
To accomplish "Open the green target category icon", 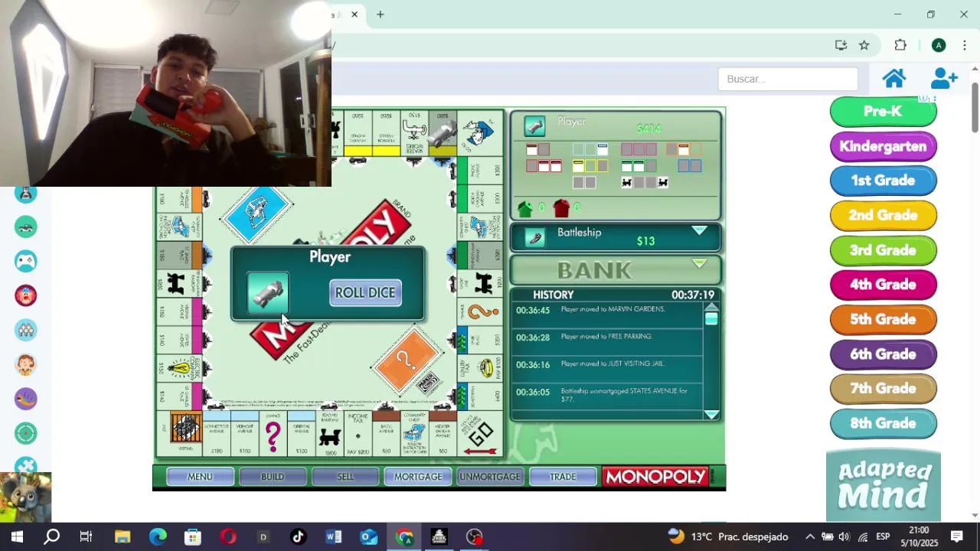I will [26, 433].
